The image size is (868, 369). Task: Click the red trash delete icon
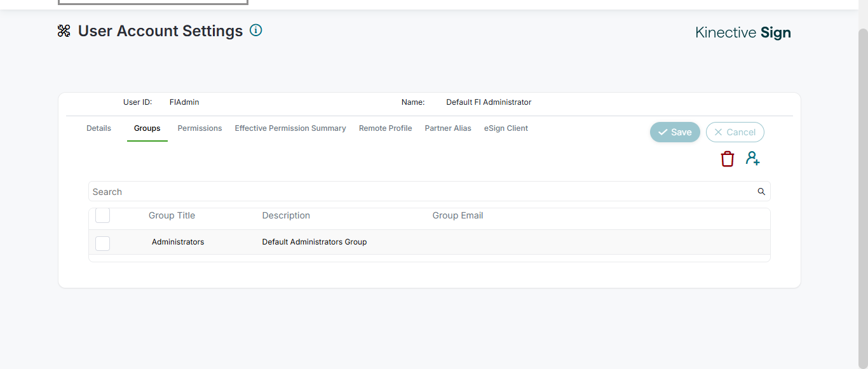[x=728, y=159]
